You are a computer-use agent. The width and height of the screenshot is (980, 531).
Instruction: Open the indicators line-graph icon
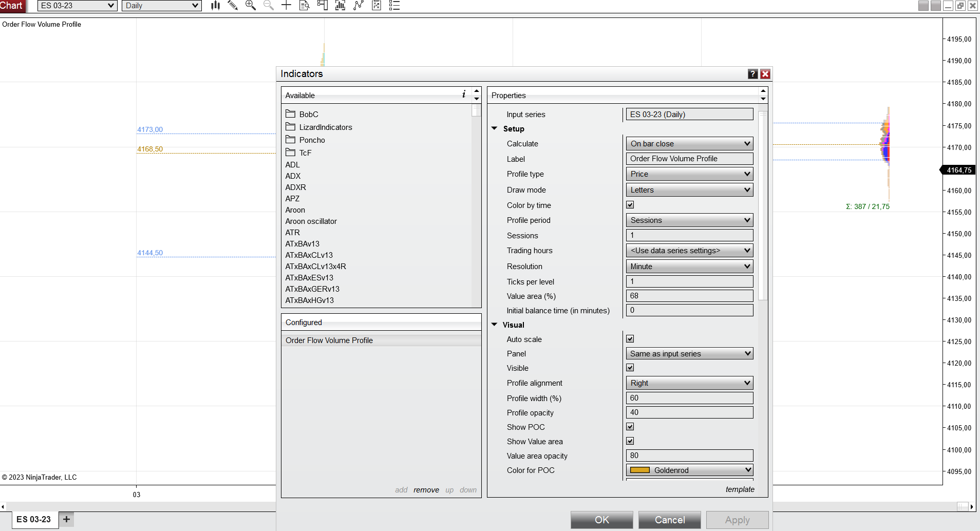[359, 6]
